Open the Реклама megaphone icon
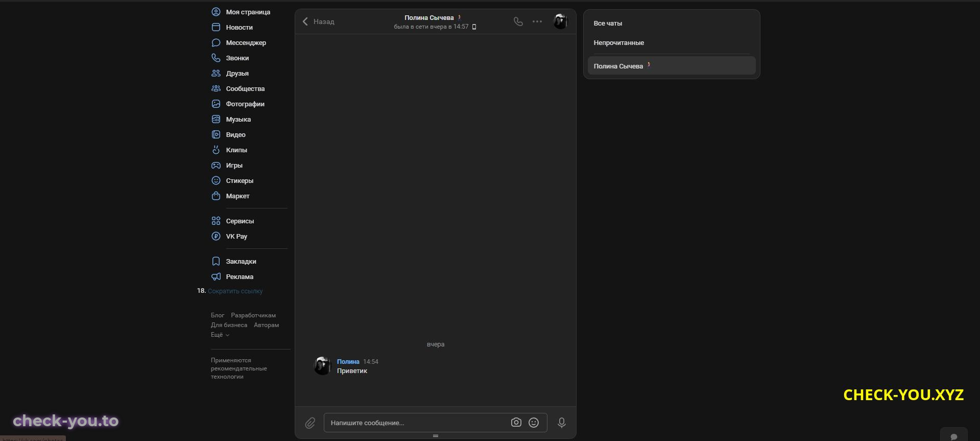This screenshot has width=980, height=441. point(216,276)
